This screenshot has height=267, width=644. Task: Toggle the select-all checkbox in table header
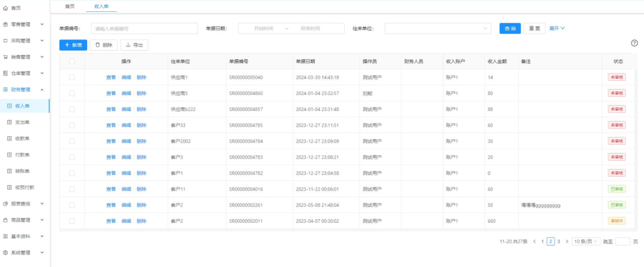pos(72,62)
